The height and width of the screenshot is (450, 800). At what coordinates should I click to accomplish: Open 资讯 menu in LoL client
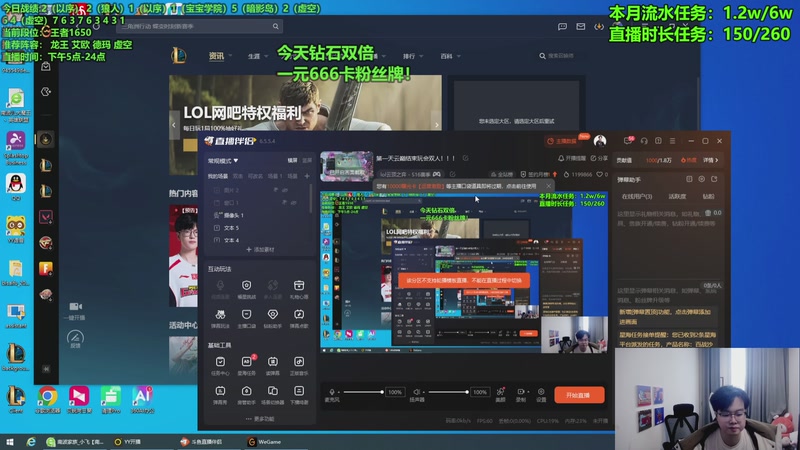pos(216,56)
